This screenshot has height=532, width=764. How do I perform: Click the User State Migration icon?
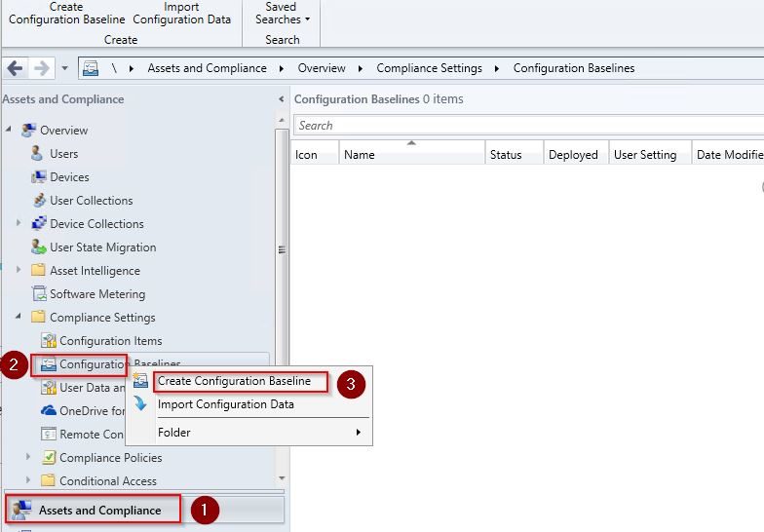click(39, 247)
